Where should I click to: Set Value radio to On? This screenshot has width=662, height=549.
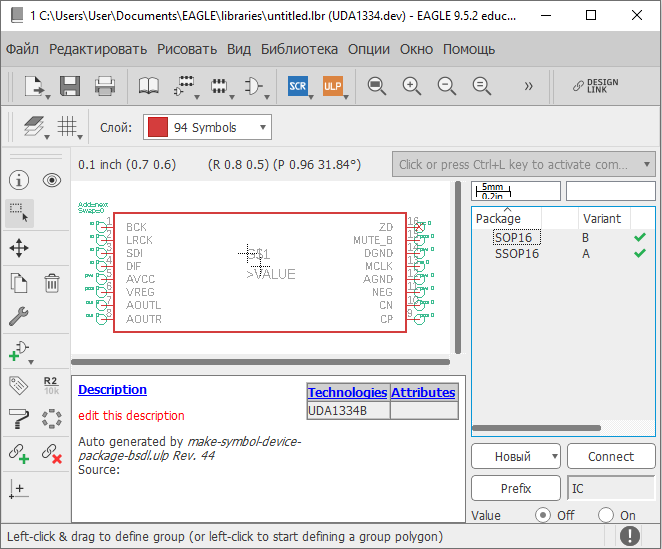click(x=606, y=515)
